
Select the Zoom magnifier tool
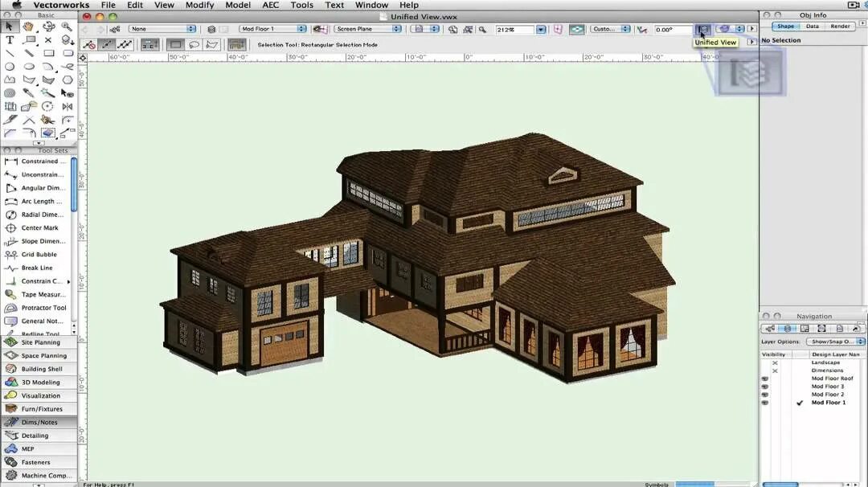67,27
